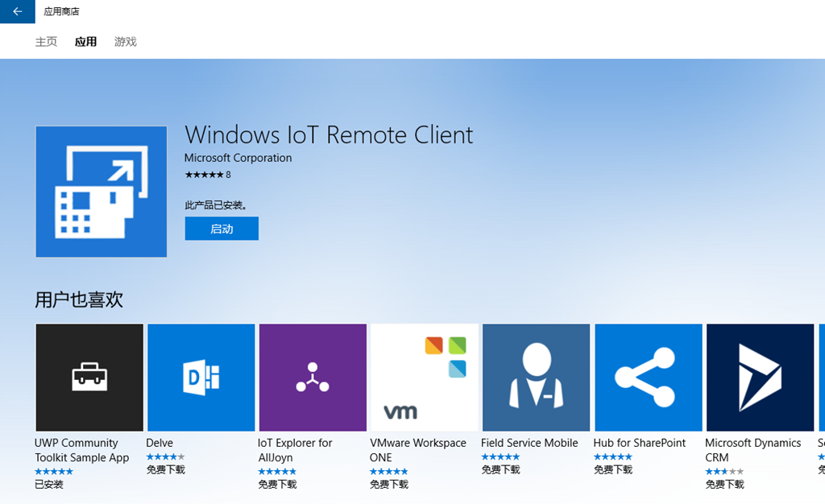Click the Delve app name text
The width and height of the screenshot is (825, 504).
(160, 443)
